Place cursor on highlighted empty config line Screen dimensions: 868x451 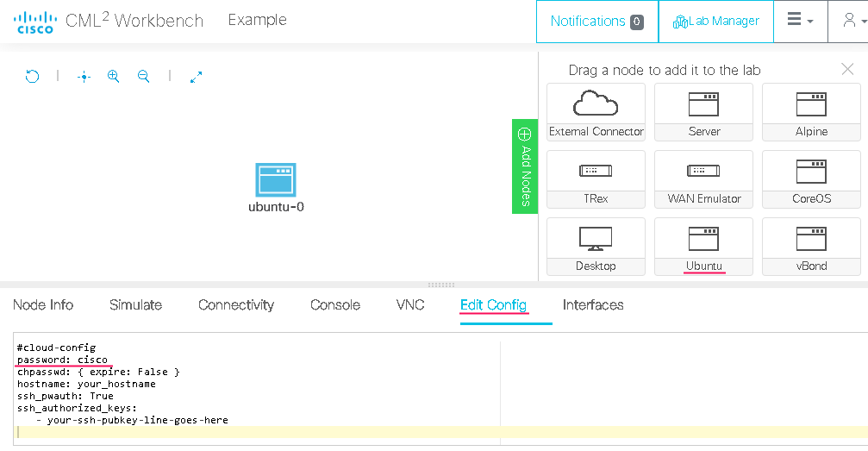pyautogui.click(x=441, y=432)
